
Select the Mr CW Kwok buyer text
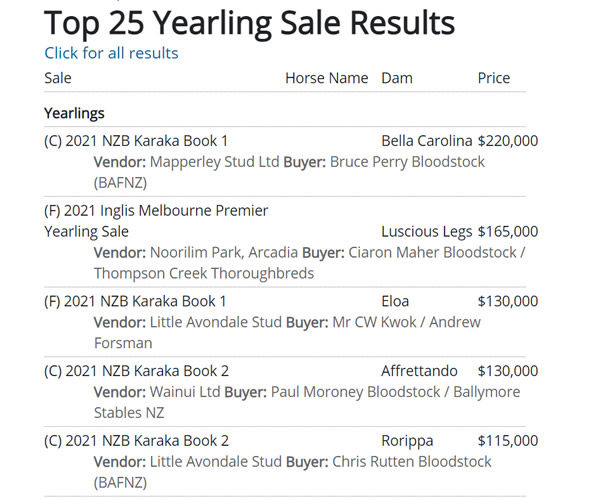373,322
